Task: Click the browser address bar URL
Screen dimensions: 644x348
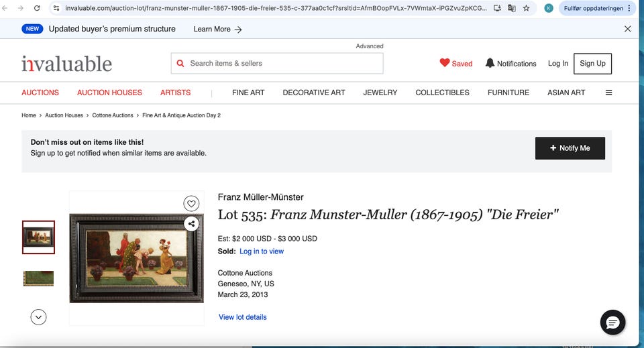Action: point(276,8)
